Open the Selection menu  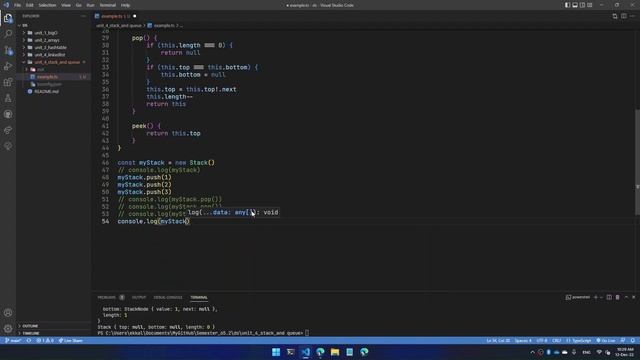point(47,5)
